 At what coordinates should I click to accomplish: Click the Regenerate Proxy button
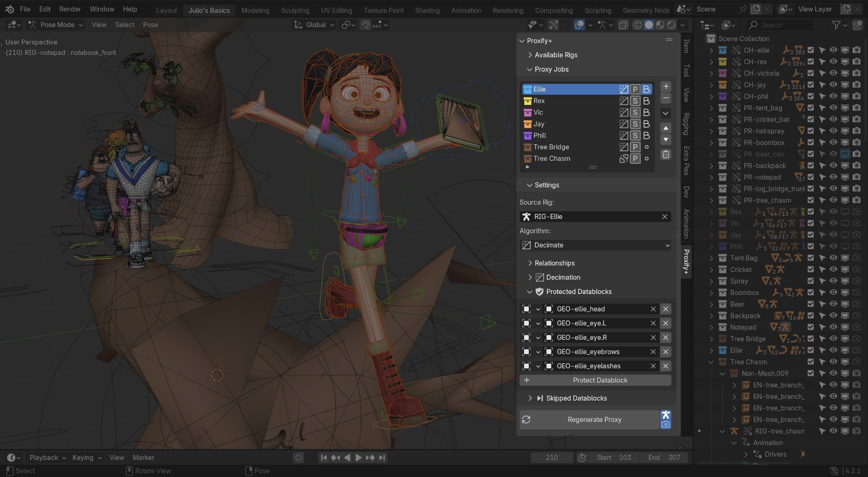[x=589, y=420]
